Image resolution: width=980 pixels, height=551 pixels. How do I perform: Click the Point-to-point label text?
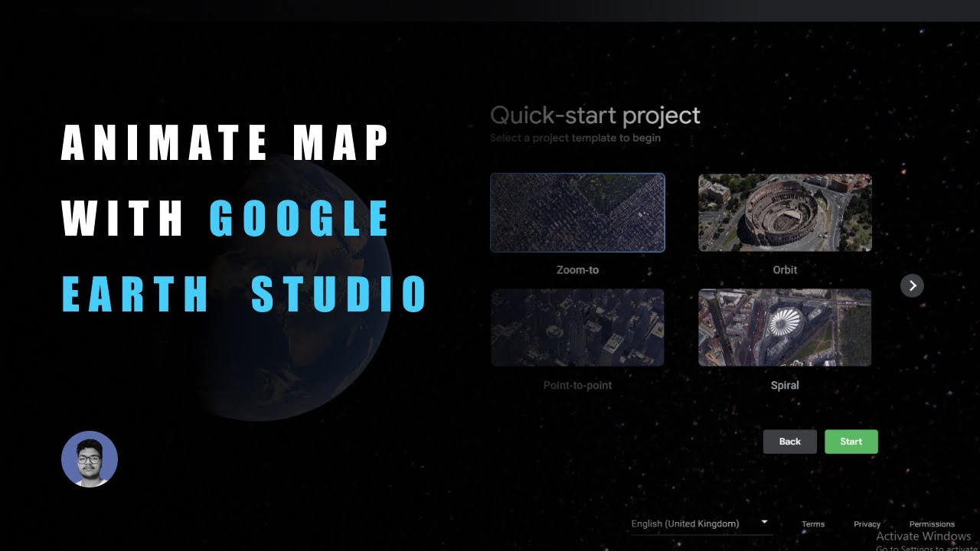coord(577,385)
